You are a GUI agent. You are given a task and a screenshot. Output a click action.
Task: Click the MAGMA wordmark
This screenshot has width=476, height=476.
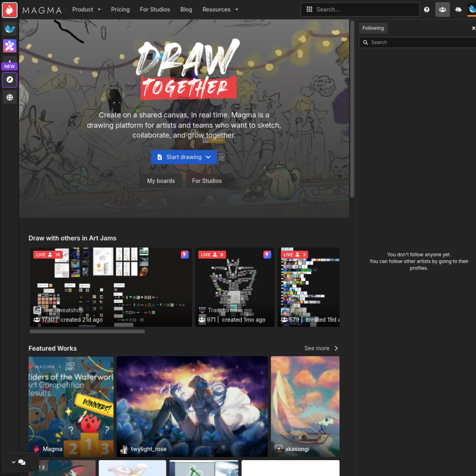42,11
